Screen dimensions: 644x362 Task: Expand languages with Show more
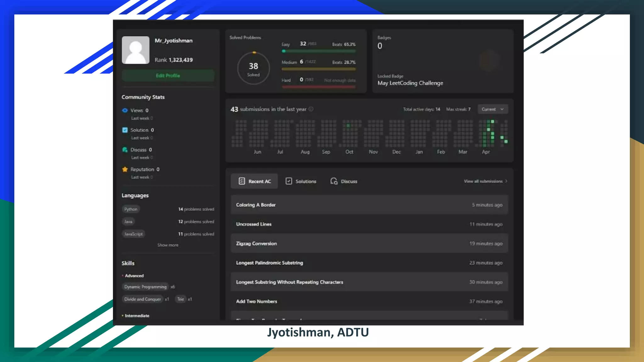coord(168,245)
